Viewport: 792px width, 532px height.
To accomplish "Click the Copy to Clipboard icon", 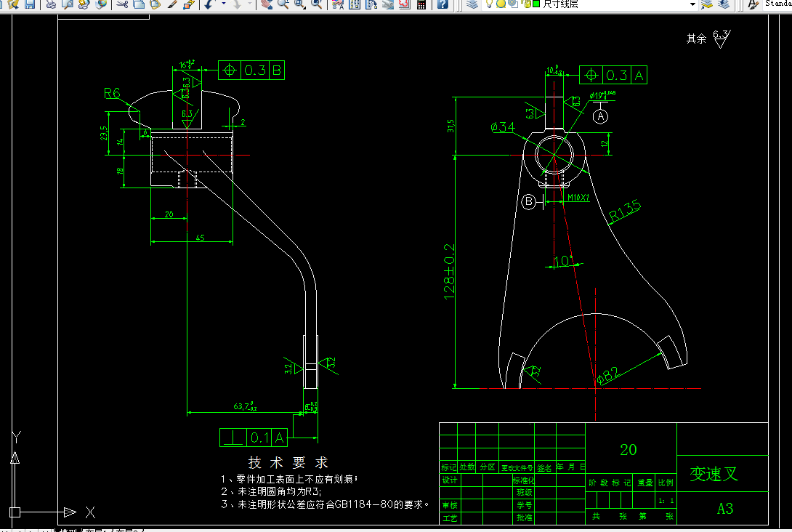I will [x=140, y=6].
